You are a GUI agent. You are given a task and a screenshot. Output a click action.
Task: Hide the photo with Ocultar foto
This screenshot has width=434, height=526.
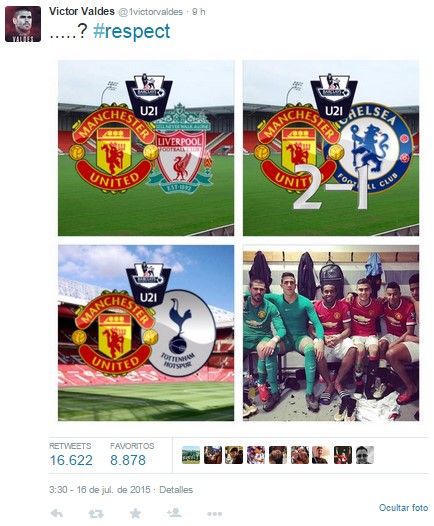pos(403,508)
